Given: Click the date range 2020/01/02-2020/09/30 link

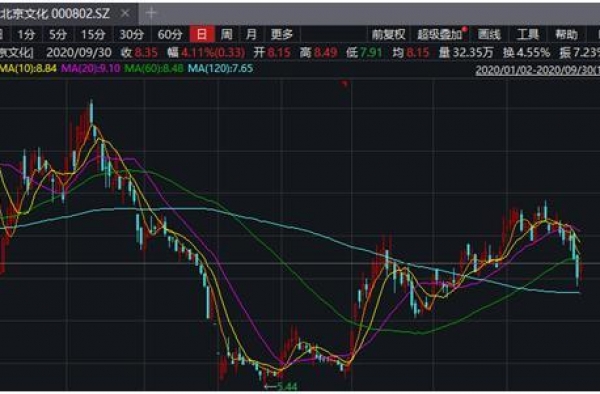Looking at the screenshot, I should pos(537,70).
